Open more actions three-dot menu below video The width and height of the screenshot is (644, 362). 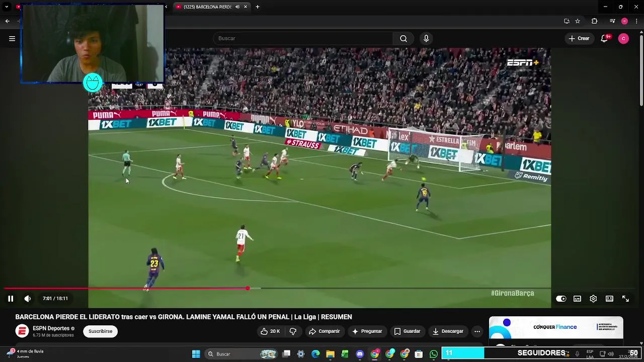point(477,331)
